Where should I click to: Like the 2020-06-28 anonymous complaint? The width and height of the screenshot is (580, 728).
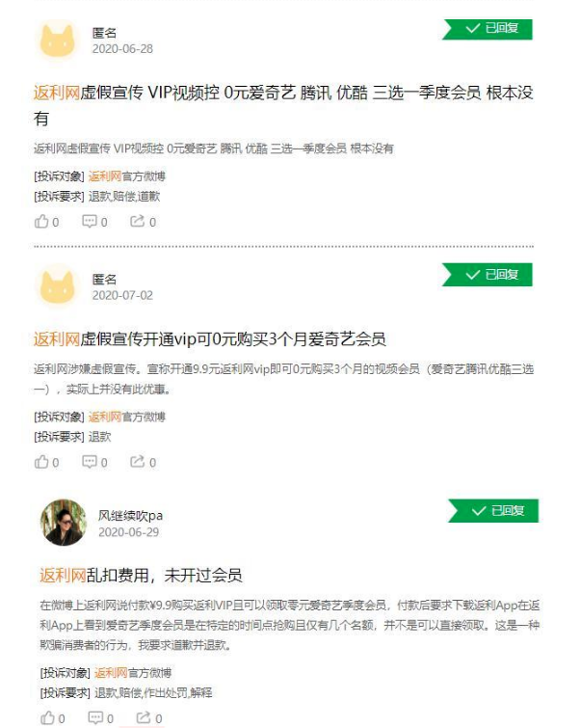pos(46,222)
